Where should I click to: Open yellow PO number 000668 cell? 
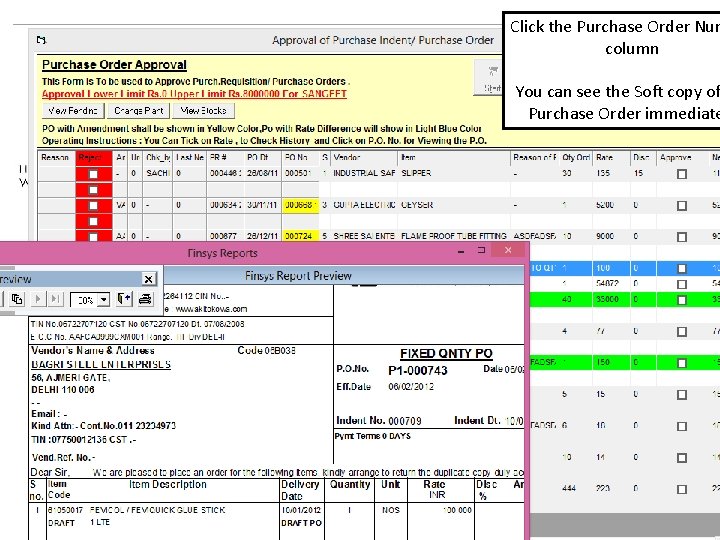pyautogui.click(x=300, y=205)
